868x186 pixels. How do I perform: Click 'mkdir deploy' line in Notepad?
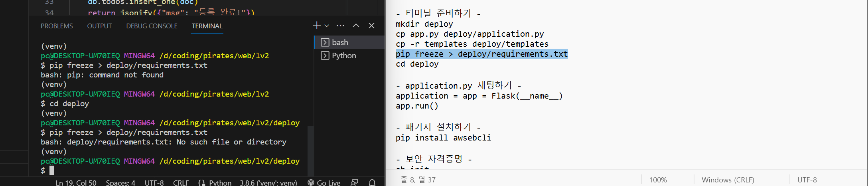[x=424, y=24]
